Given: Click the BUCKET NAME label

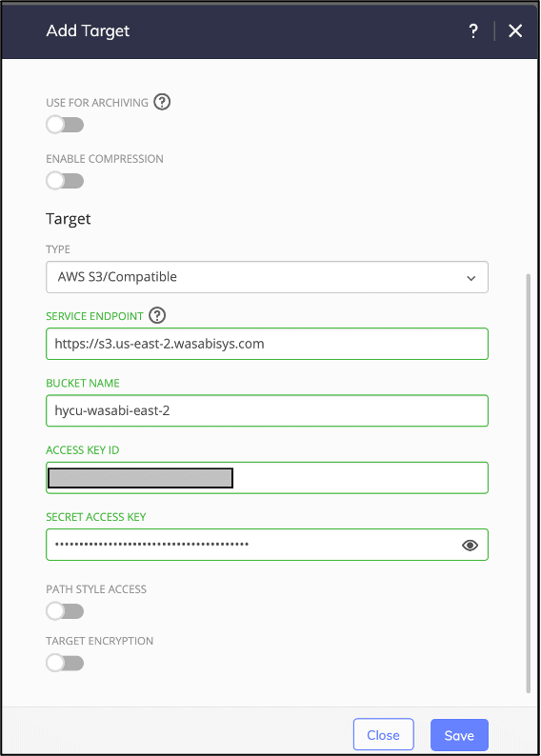Looking at the screenshot, I should (x=83, y=384).
